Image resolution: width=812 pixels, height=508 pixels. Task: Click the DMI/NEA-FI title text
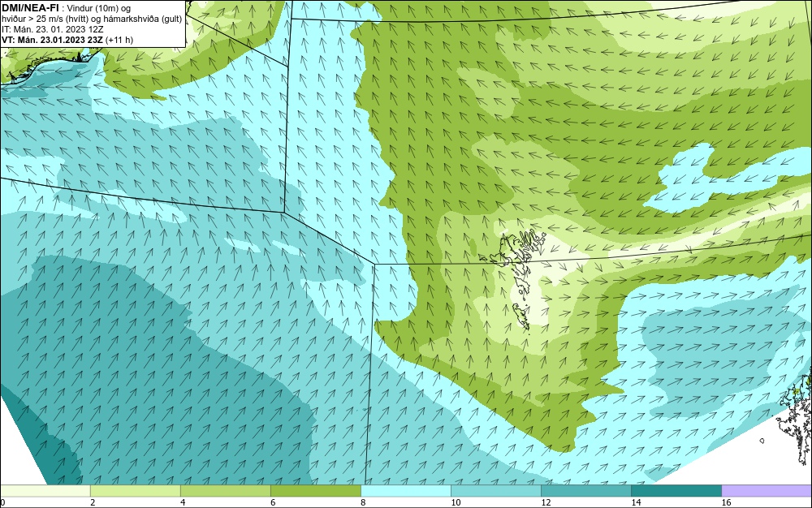tap(30, 8)
